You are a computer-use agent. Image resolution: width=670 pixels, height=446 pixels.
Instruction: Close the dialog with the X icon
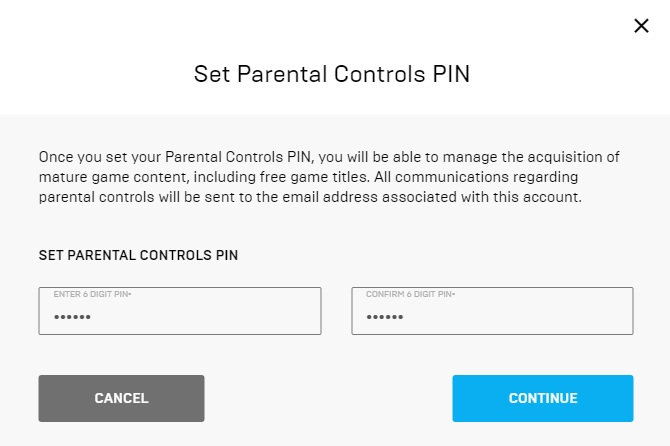642,26
